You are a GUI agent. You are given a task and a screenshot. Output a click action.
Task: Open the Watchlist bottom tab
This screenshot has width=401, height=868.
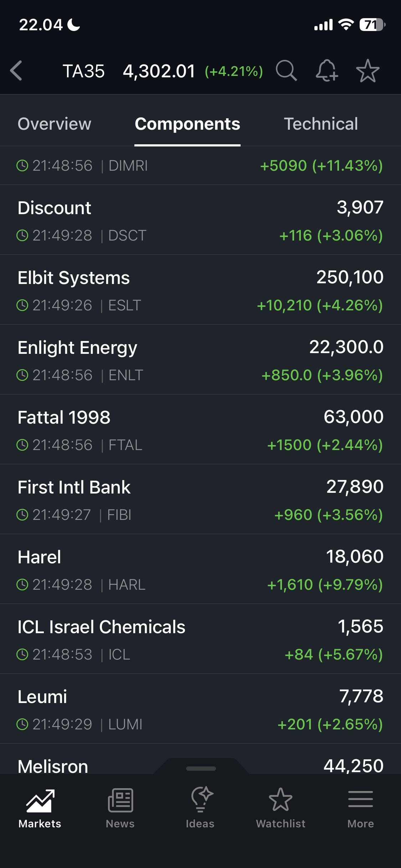point(281,808)
